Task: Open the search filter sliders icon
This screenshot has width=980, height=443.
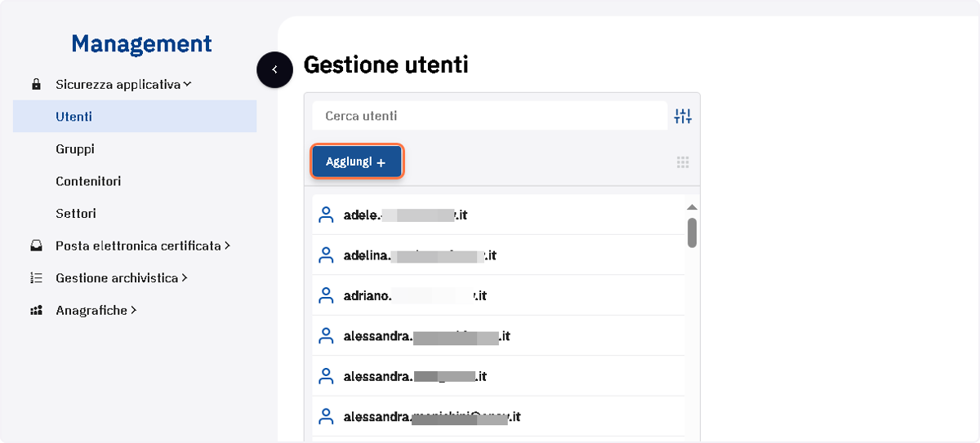Action: pos(683,117)
